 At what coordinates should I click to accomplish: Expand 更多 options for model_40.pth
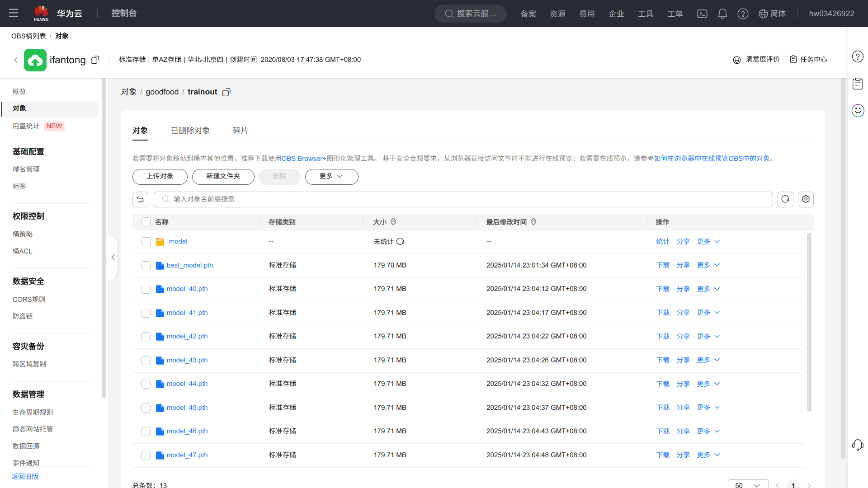click(x=708, y=289)
